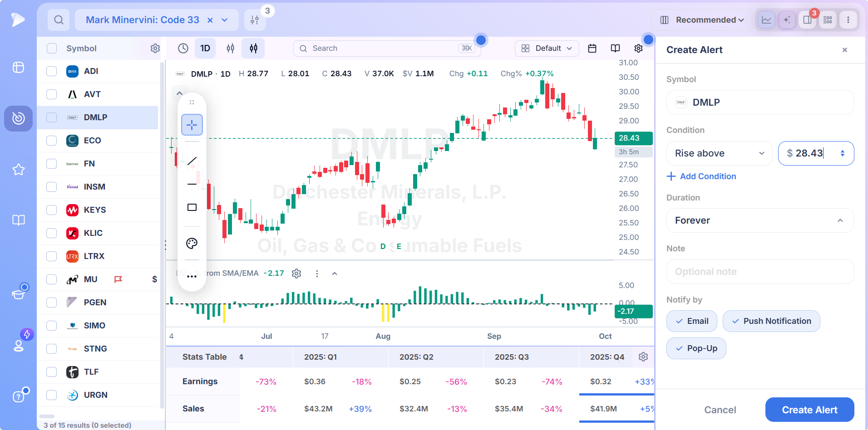The width and height of the screenshot is (868, 430).
Task: Check the KEYS row checkbox
Action: [x=52, y=210]
